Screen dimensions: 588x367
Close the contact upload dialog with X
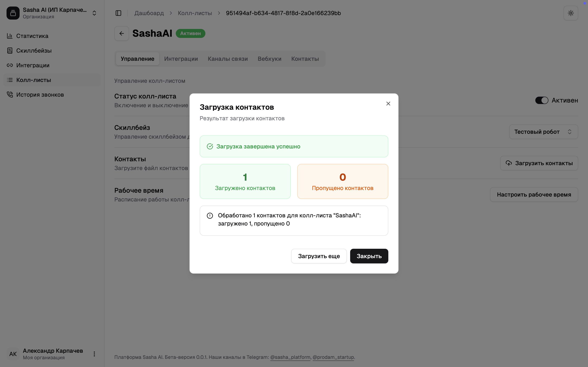click(x=388, y=104)
